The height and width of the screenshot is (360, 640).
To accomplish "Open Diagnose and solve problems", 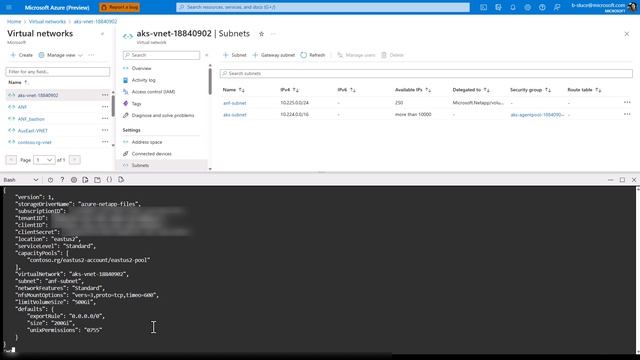I will click(x=163, y=116).
